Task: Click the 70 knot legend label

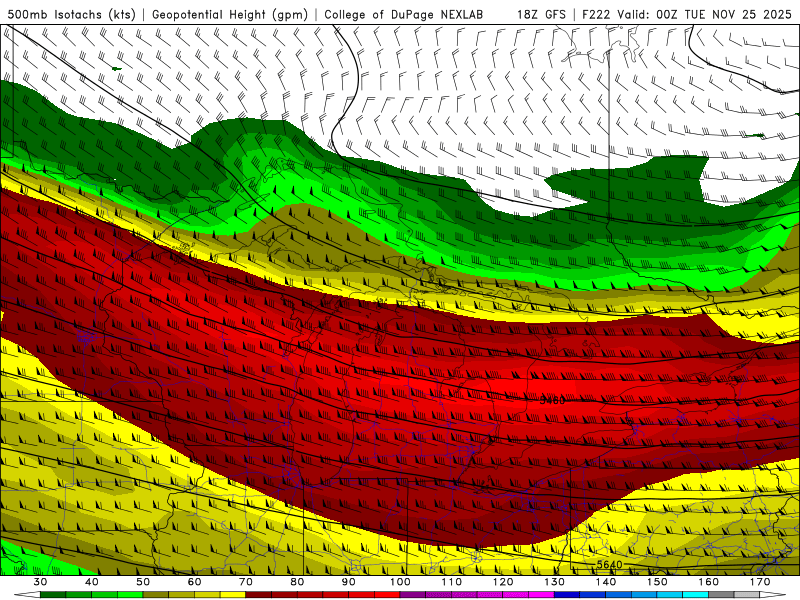Action: tap(246, 582)
